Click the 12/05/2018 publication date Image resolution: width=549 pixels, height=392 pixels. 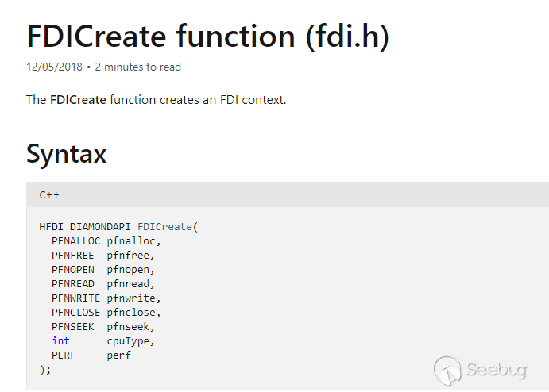tap(53, 67)
